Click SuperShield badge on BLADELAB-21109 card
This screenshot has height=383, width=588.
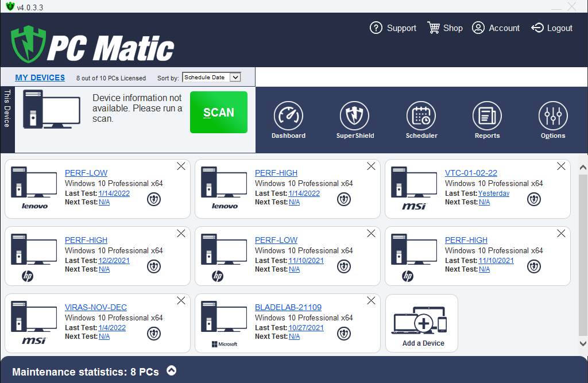[x=344, y=334]
